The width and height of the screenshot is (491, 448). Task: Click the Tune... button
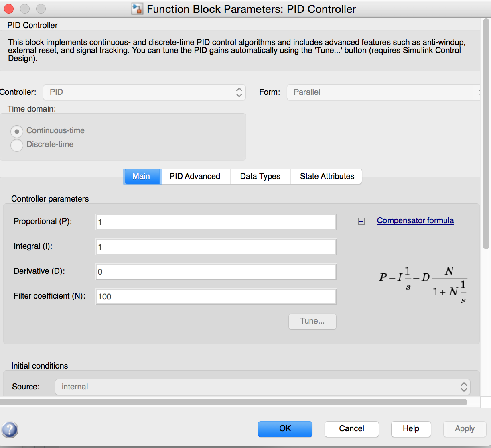point(312,321)
